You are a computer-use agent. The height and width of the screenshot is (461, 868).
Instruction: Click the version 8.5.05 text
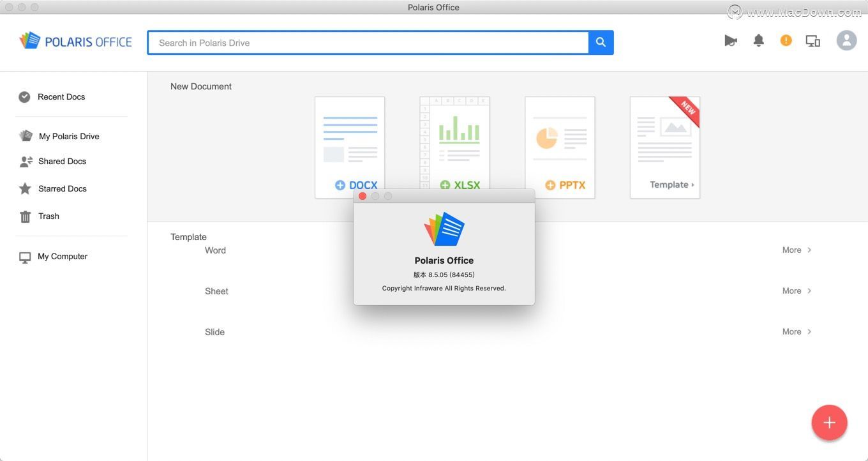444,275
